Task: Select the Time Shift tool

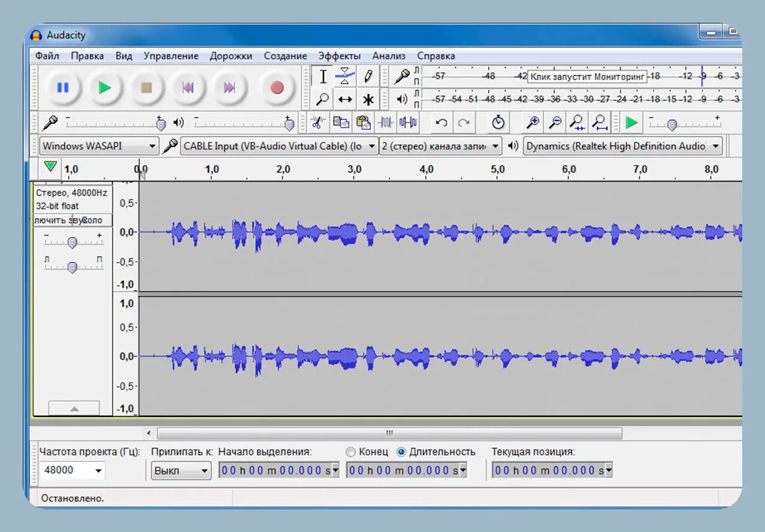Action: (x=345, y=99)
